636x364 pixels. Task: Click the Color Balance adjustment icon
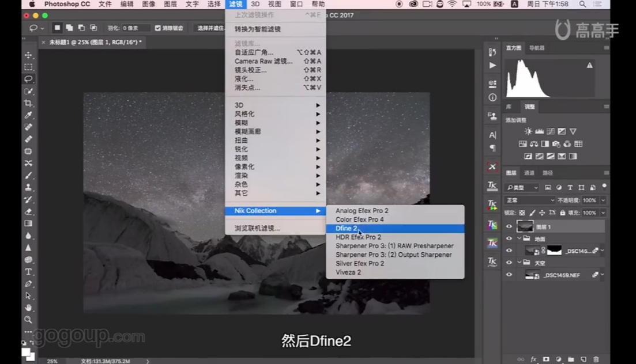point(534,144)
